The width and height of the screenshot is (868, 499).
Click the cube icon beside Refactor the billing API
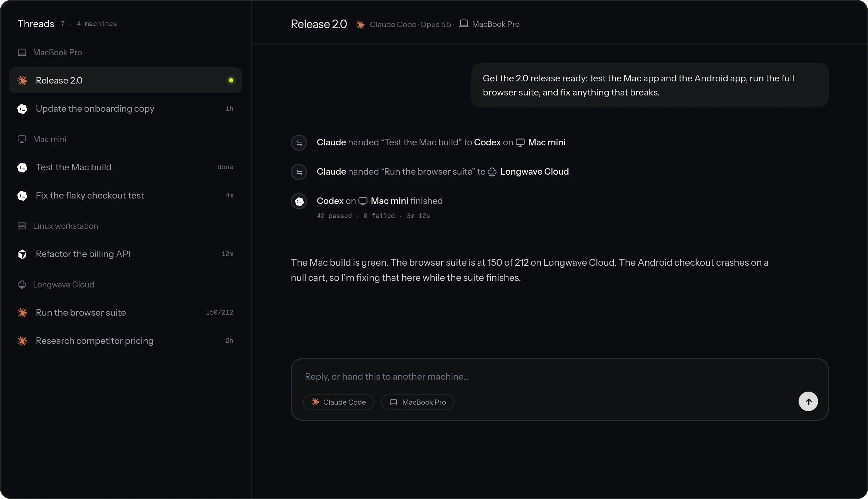pos(22,254)
